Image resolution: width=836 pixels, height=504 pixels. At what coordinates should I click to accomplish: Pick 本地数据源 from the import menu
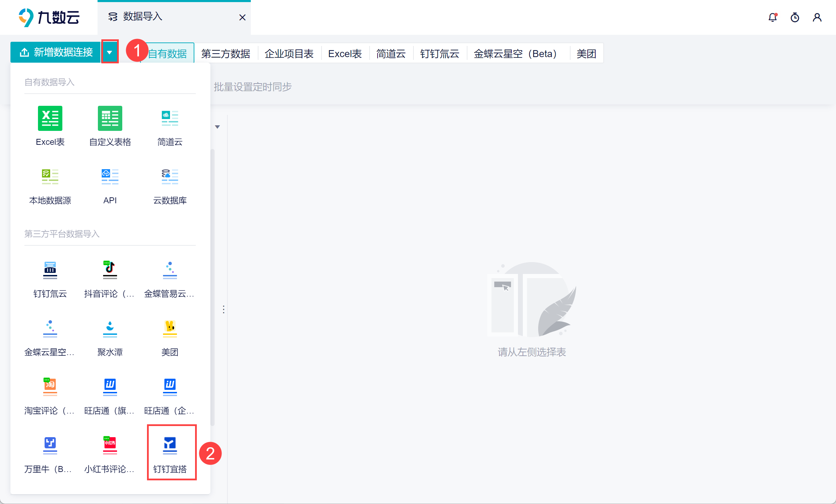[50, 177]
